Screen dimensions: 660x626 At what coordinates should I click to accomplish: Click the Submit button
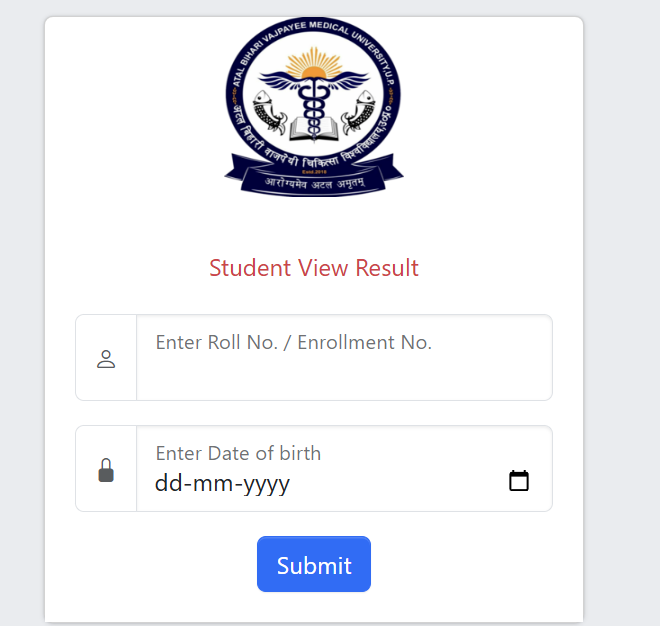(x=314, y=564)
